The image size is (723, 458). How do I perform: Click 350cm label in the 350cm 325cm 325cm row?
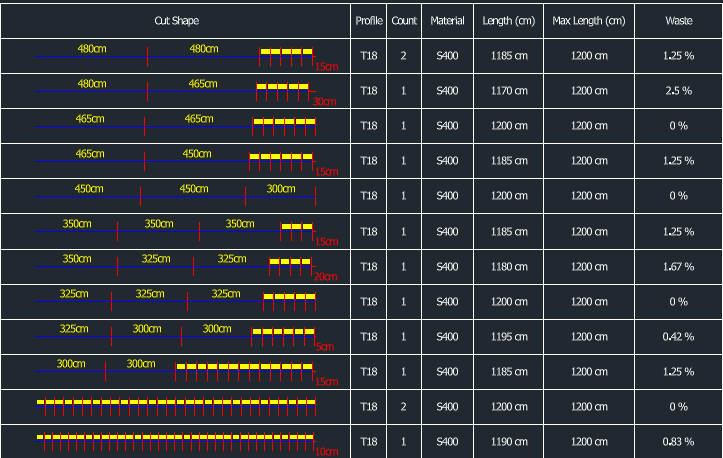[77, 259]
